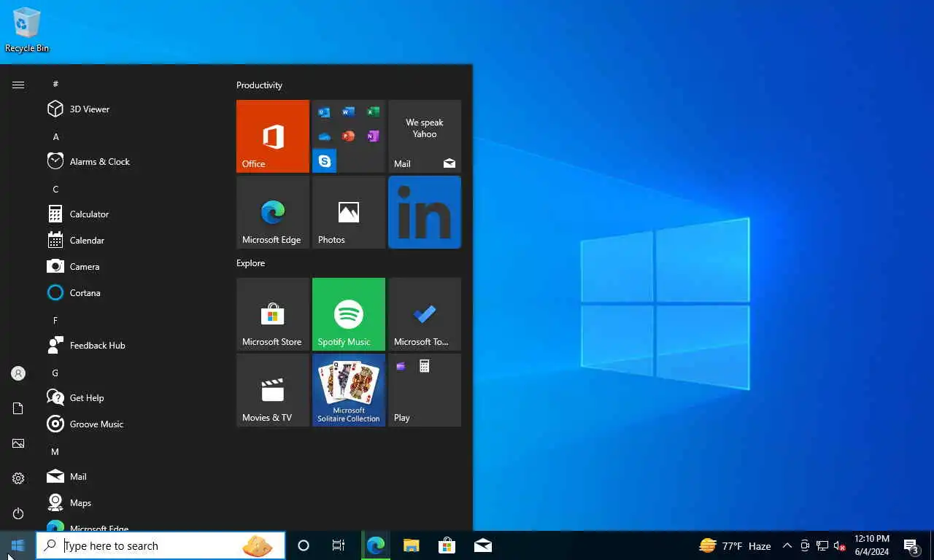This screenshot has width=934, height=560.
Task: Click in the taskbar search box
Action: pos(161,545)
